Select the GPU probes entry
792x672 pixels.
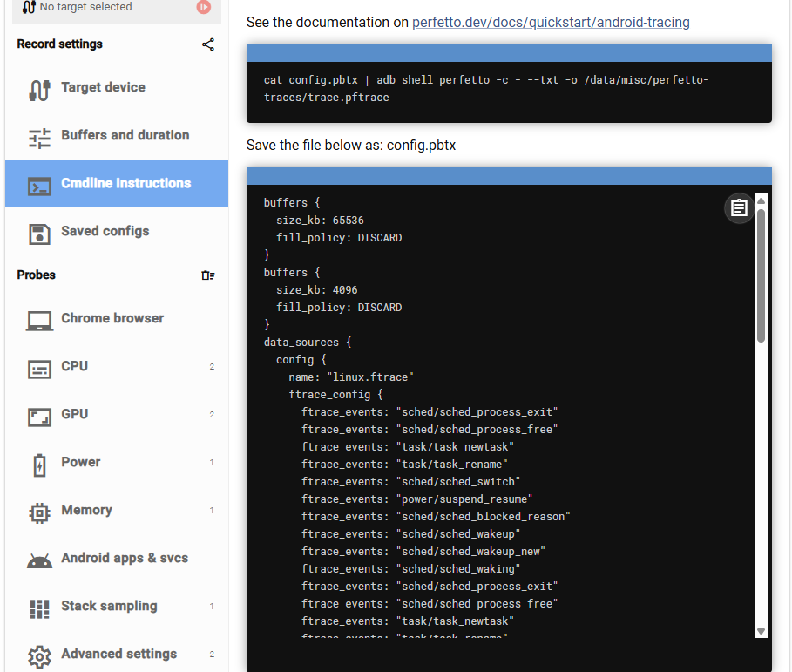(75, 414)
